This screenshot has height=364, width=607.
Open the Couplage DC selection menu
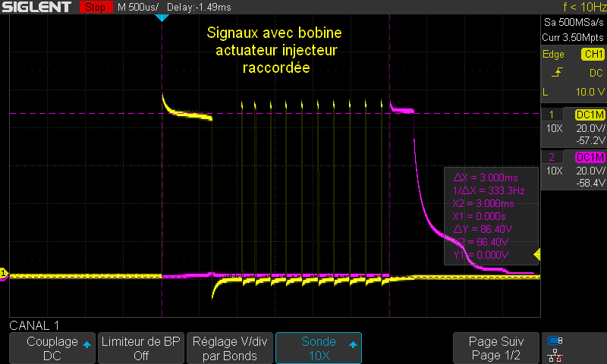point(52,349)
